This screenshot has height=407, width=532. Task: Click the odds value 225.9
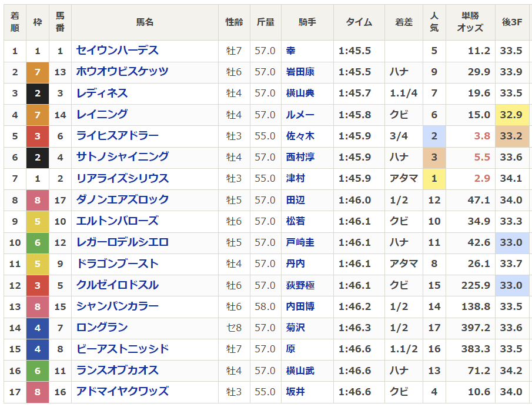pos(476,285)
